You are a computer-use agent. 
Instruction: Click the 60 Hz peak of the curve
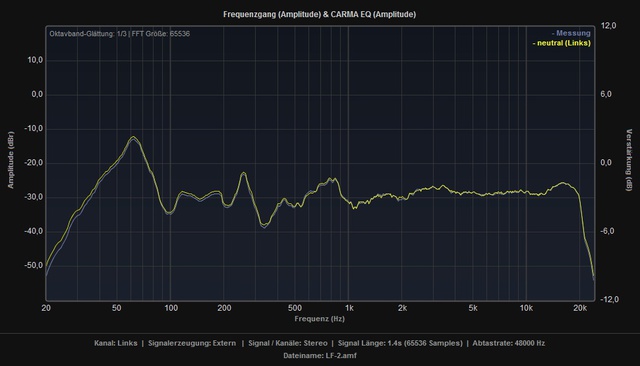point(133,138)
